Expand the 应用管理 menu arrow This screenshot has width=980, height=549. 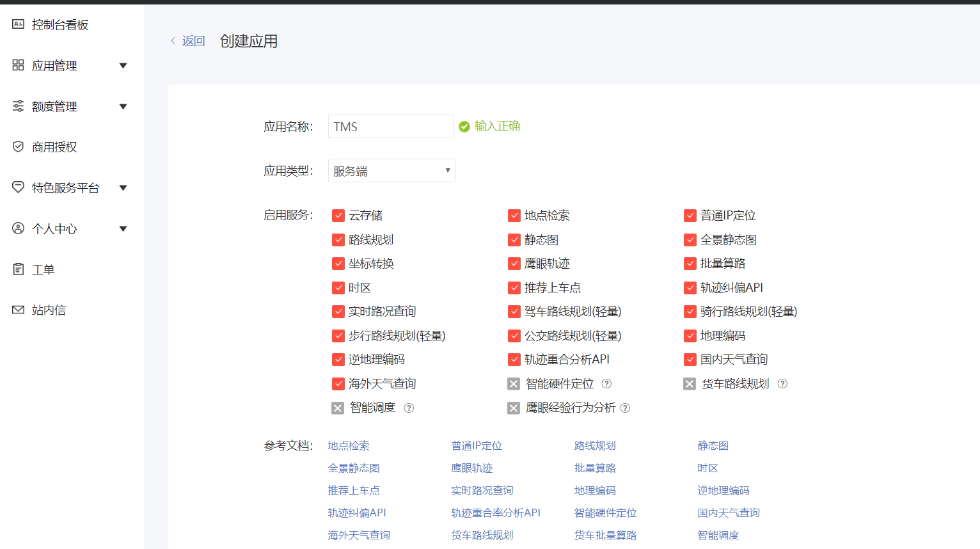click(123, 65)
